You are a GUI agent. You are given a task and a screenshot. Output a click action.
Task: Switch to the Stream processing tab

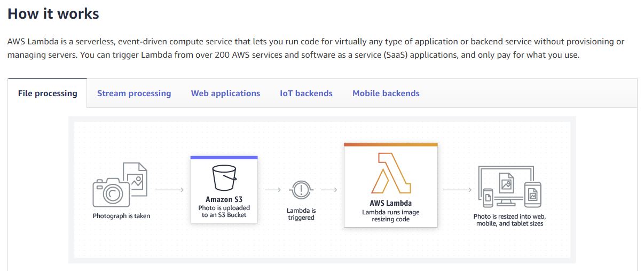click(x=134, y=94)
